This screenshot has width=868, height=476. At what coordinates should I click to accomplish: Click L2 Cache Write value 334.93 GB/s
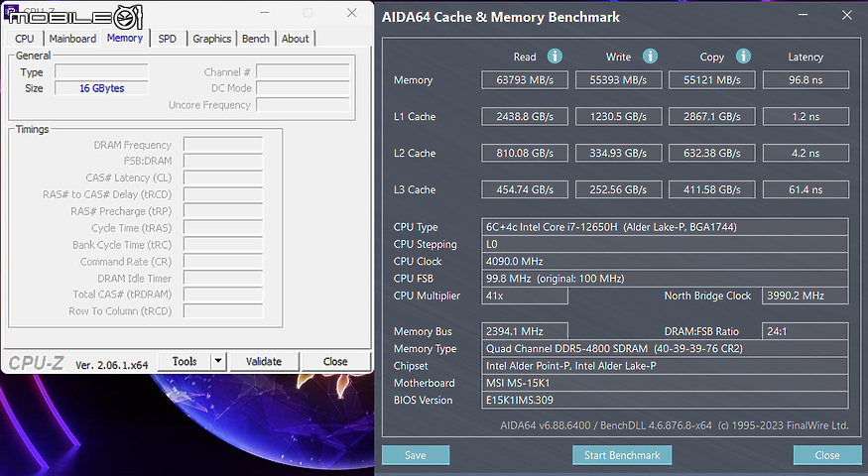tap(618, 153)
